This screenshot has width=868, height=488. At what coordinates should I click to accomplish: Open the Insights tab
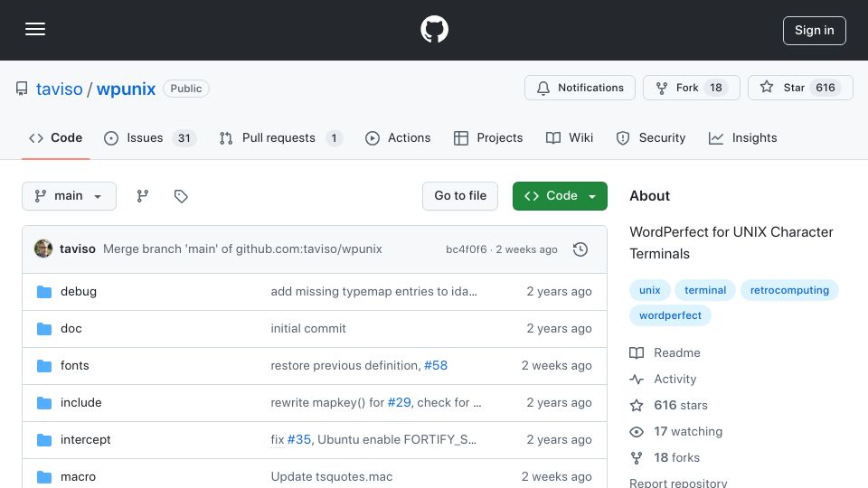(742, 137)
